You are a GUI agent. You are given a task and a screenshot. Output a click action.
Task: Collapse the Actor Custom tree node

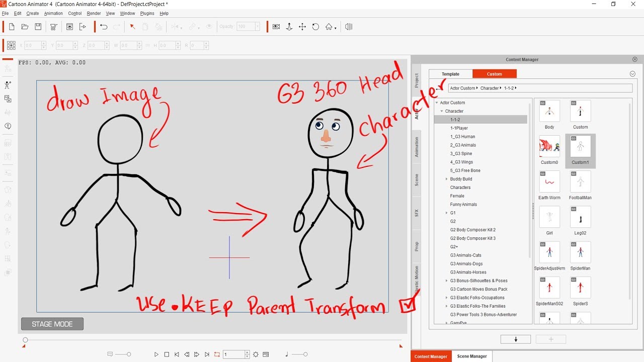[437, 103]
